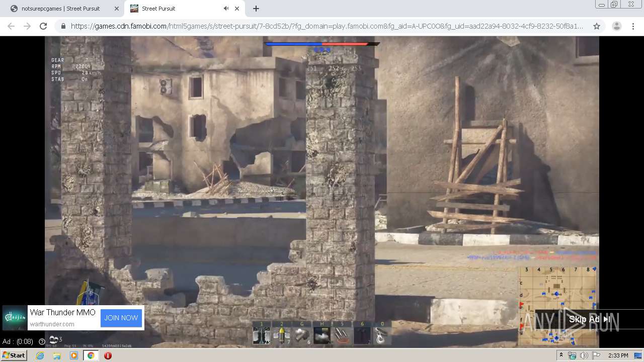This screenshot has height=362, width=644.
Task: Click the JOIN NOW ad button
Action: point(121,318)
